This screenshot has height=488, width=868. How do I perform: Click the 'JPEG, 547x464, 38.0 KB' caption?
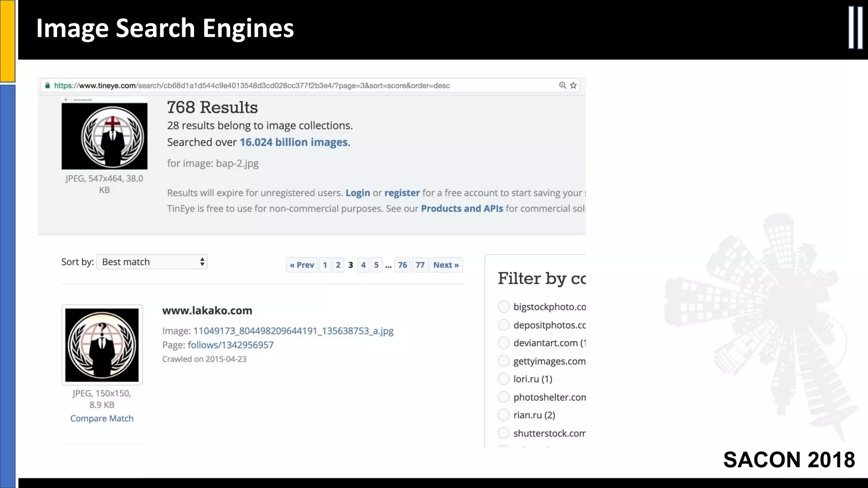[104, 184]
